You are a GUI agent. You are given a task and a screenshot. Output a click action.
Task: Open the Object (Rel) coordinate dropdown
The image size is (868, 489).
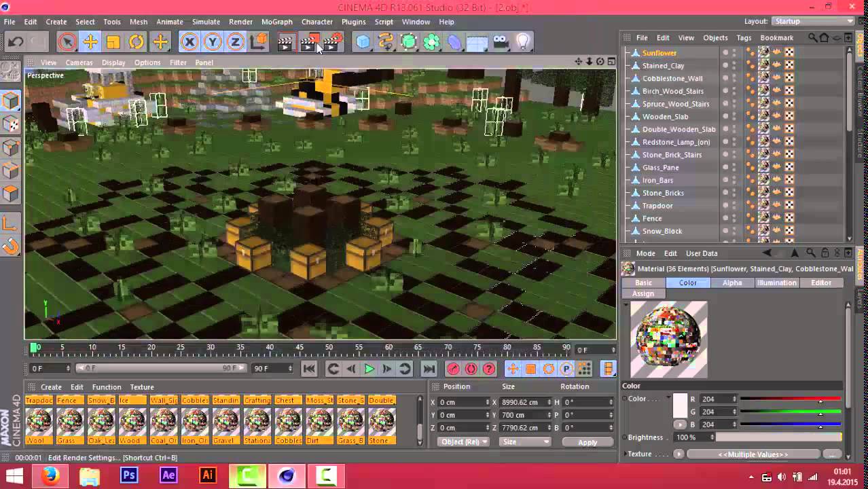[x=463, y=441]
